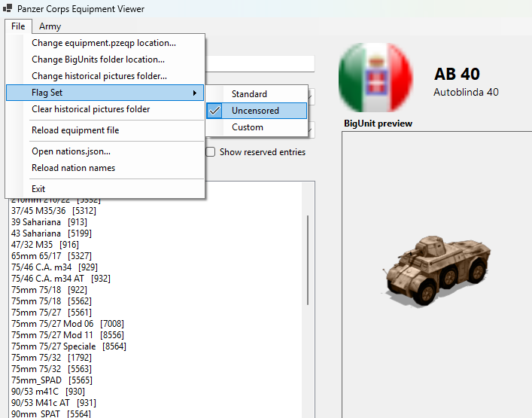
Task: Select 75mm 75/27 Speciale [8564] list entry
Action: [x=68, y=346]
